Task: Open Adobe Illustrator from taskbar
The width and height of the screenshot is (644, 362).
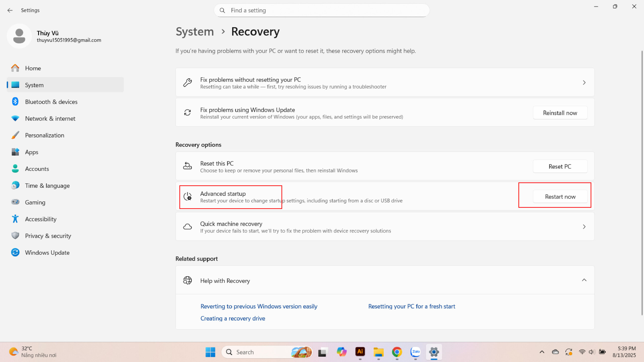Action: [x=360, y=352]
